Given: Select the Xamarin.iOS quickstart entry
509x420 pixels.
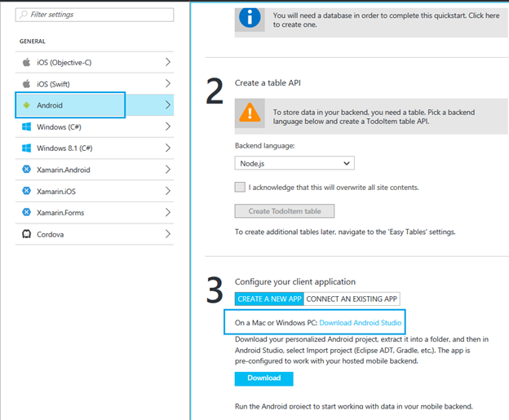Looking at the screenshot, I should tap(95, 191).
